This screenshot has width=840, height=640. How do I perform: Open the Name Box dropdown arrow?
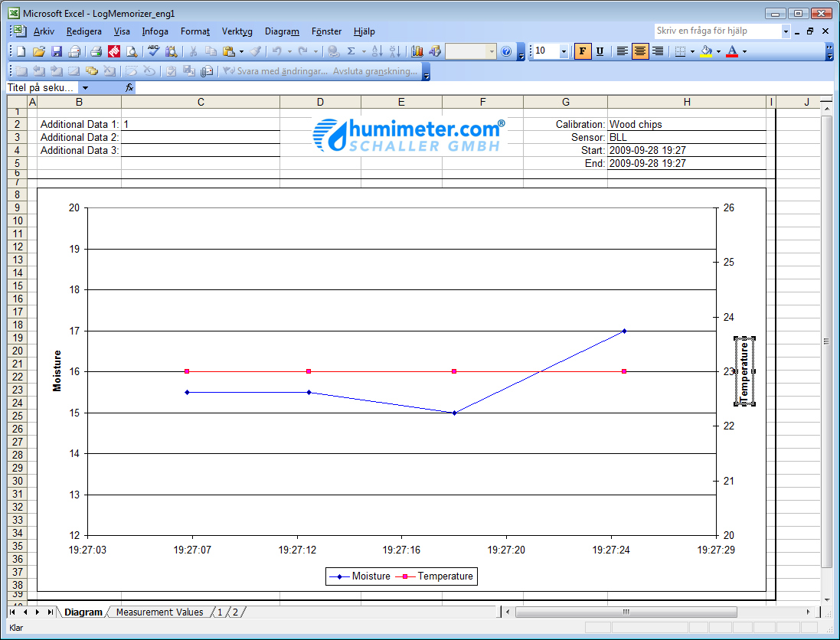click(x=85, y=88)
